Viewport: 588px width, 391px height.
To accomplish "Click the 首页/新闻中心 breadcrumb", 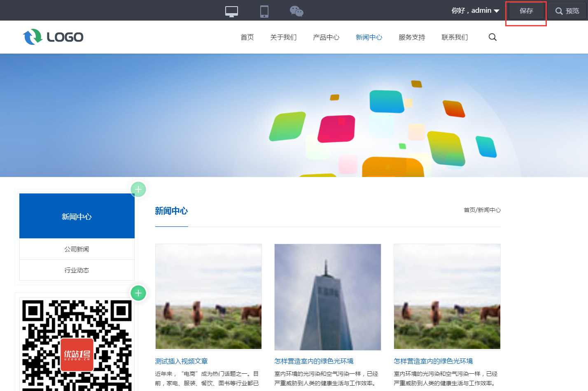I will point(482,210).
